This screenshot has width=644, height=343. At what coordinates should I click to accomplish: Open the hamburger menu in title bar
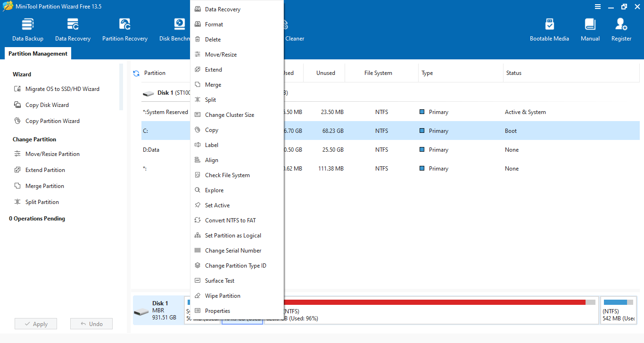[597, 7]
